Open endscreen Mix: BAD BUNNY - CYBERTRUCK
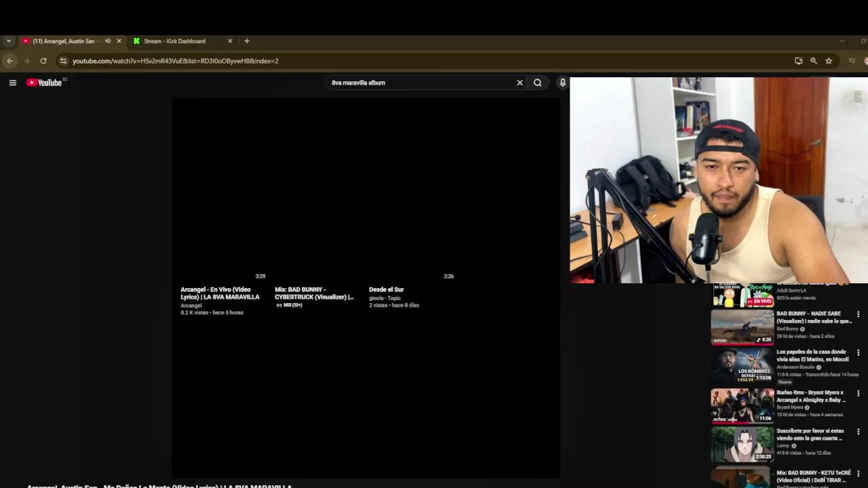Screen dimensions: 868x488 [314, 293]
